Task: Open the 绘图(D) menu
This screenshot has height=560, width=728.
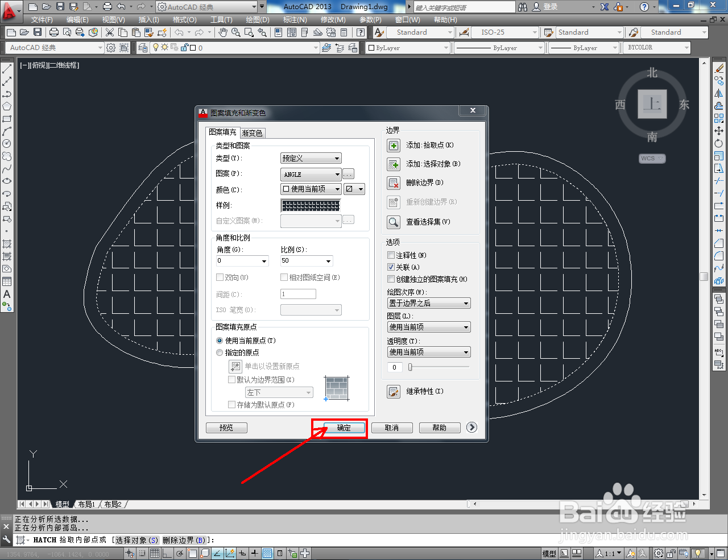Action: [x=258, y=19]
